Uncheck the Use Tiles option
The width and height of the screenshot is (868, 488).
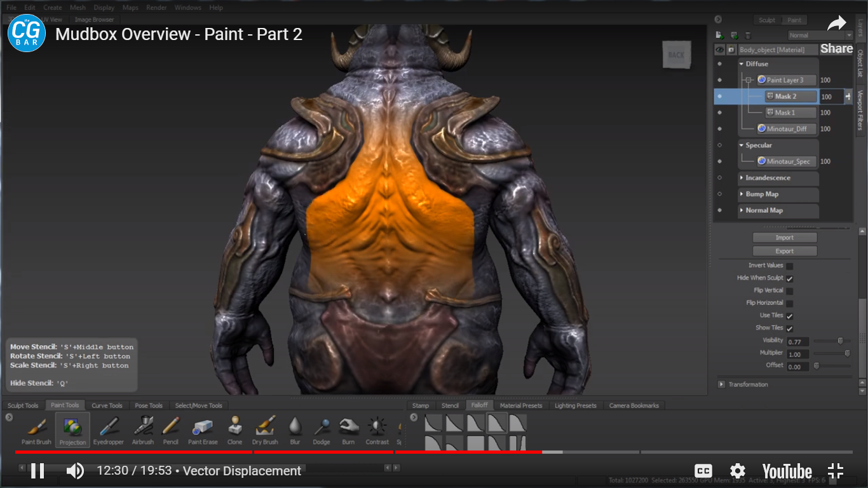[789, 316]
